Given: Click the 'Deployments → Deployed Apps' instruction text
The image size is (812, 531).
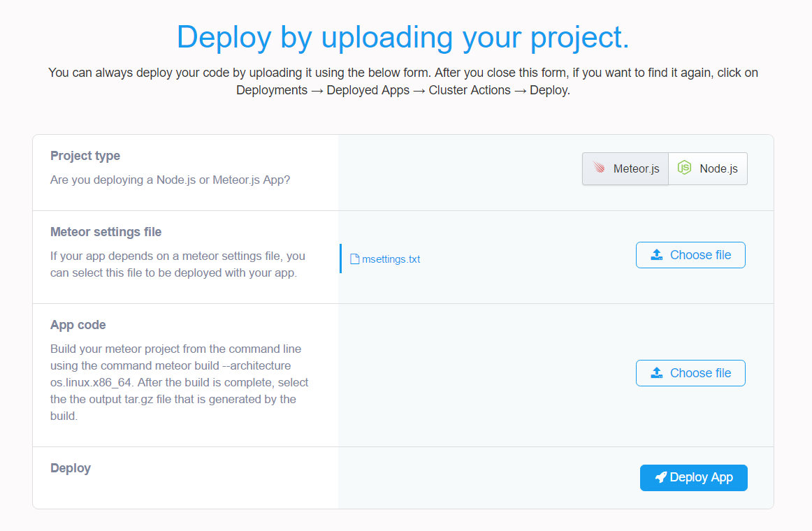Looking at the screenshot, I should 403,90.
